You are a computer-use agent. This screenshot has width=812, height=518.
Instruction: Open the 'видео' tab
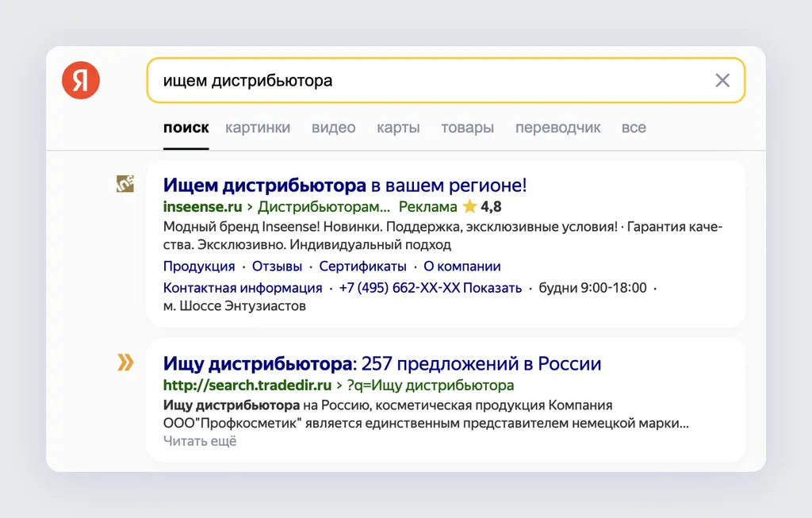pyautogui.click(x=334, y=128)
